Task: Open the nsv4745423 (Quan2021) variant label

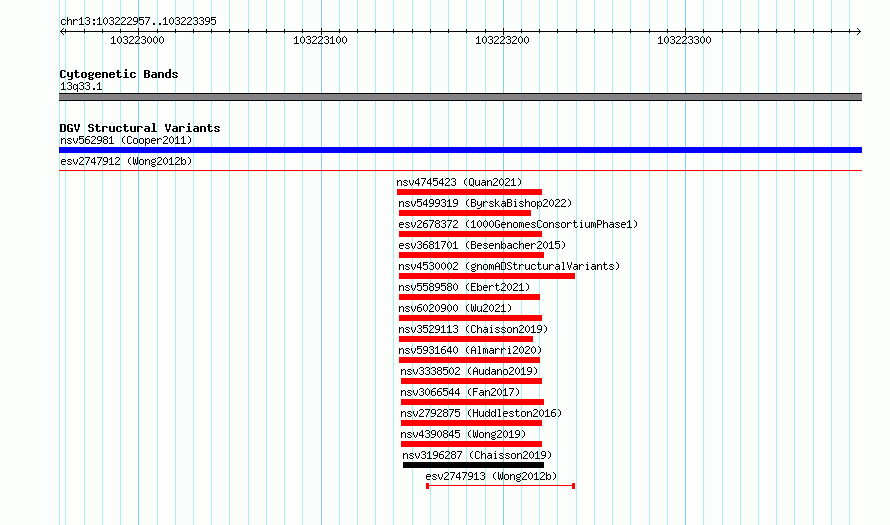Action: (x=459, y=182)
